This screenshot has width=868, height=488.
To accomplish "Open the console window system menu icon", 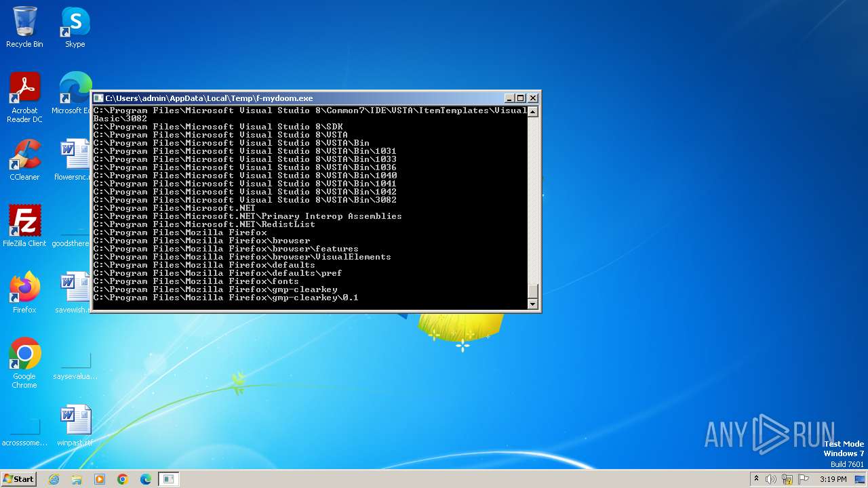I will (x=99, y=98).
